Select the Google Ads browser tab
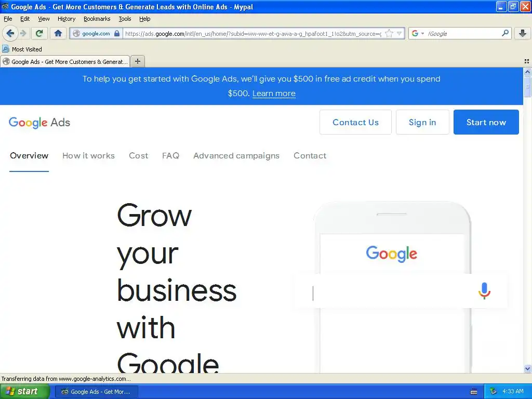This screenshot has height=399, width=532. [x=65, y=61]
